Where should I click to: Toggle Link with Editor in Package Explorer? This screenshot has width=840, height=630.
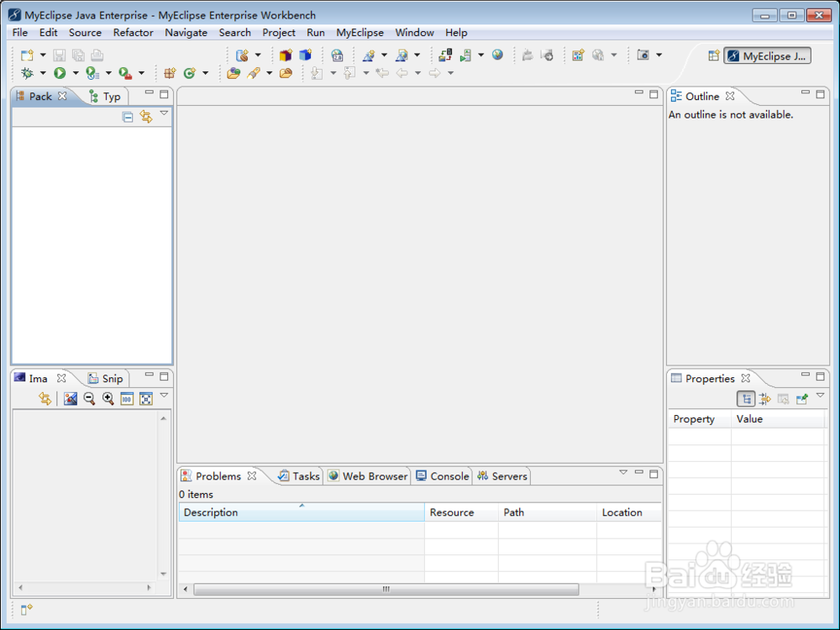click(x=146, y=116)
